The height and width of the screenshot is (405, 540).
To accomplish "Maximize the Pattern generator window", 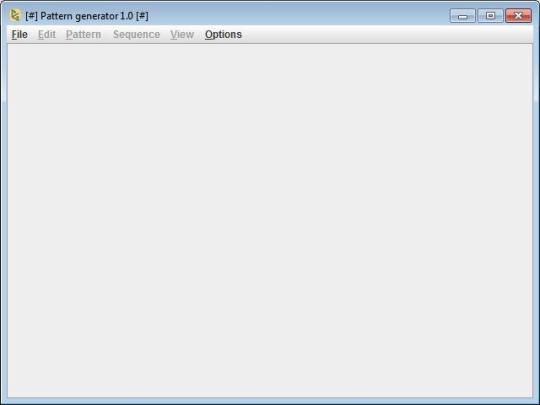I will pyautogui.click(x=490, y=16).
